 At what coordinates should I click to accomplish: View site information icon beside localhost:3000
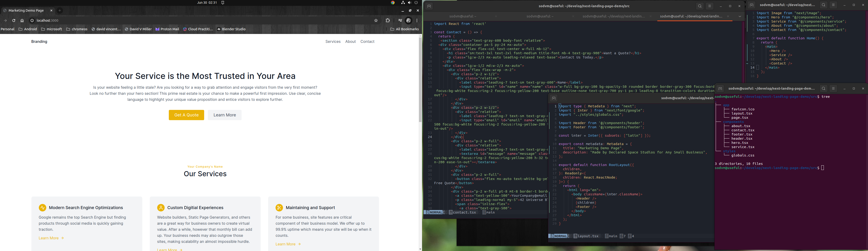[32, 20]
